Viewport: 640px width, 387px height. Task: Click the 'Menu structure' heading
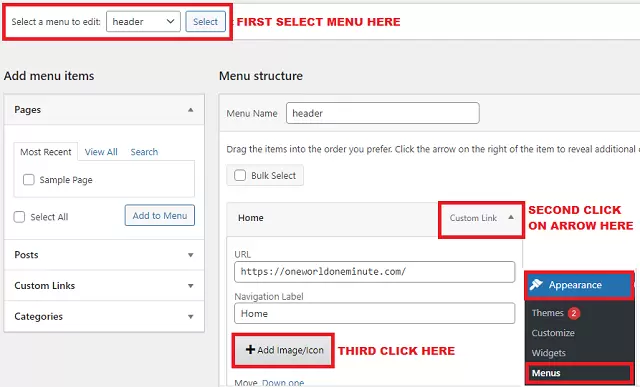pyautogui.click(x=261, y=76)
